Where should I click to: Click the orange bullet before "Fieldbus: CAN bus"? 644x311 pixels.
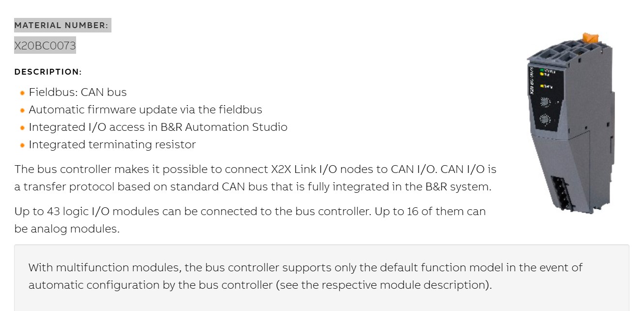click(22, 93)
